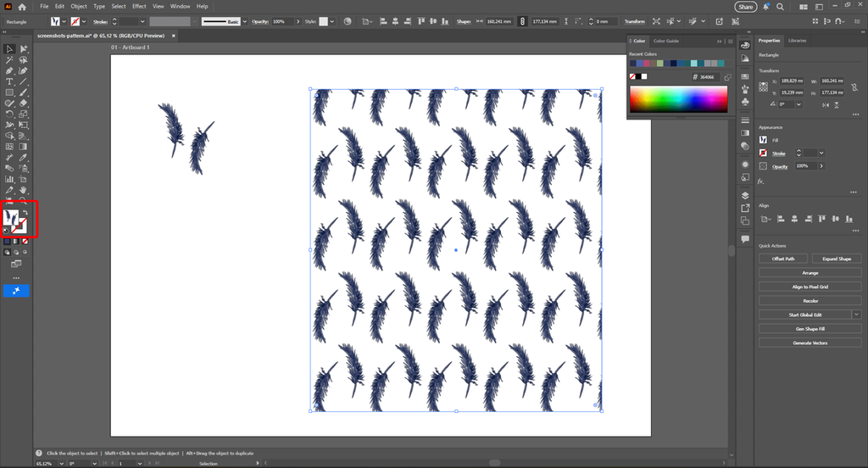868x468 pixels.
Task: Pick a color from the spectrum bar
Action: tap(678, 99)
